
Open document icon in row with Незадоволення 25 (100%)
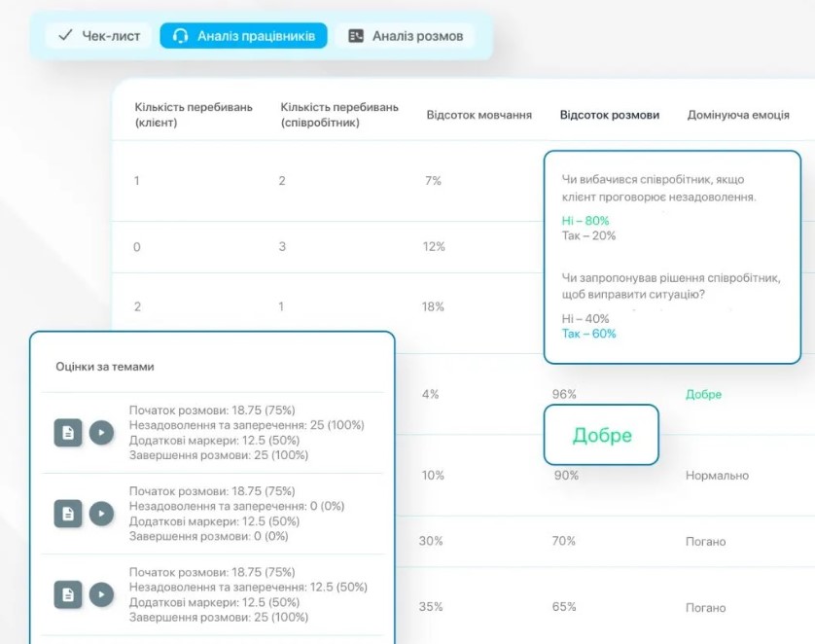coord(68,433)
